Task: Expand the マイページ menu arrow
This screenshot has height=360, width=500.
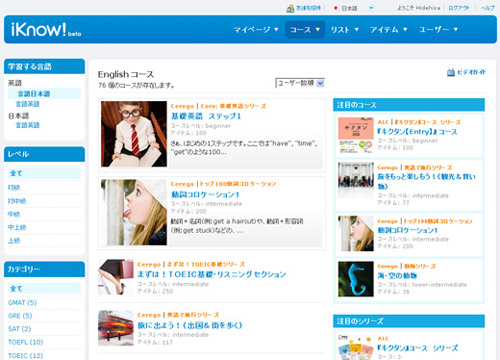Action: tap(276, 29)
